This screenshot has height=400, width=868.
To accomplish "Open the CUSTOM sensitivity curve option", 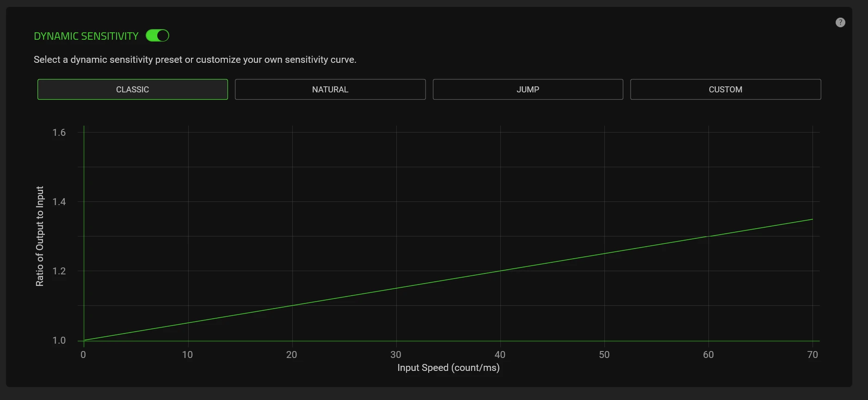I will click(x=726, y=89).
